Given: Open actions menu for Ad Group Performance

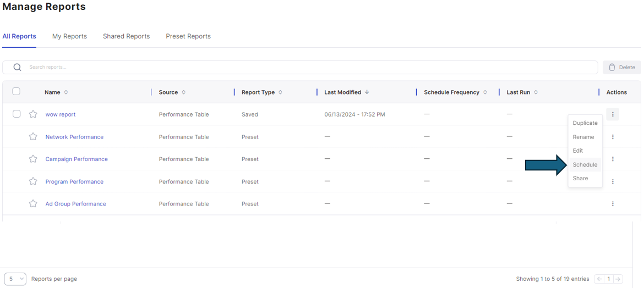Looking at the screenshot, I should click(613, 203).
